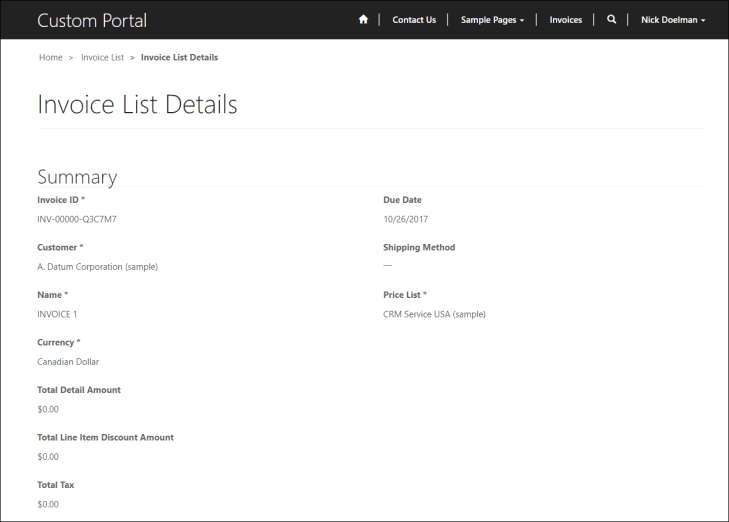The image size is (729, 522).
Task: Expand the Sample Pages dropdown menu
Action: pos(492,20)
